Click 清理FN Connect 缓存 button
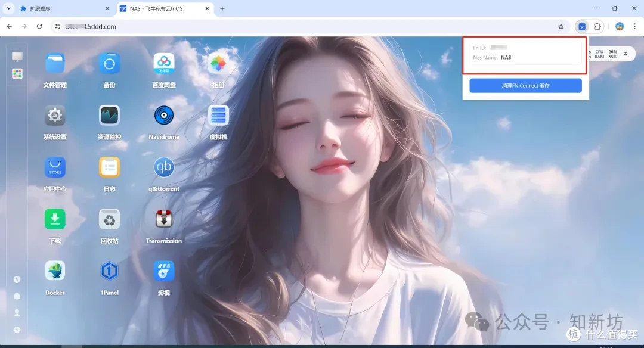 525,85
